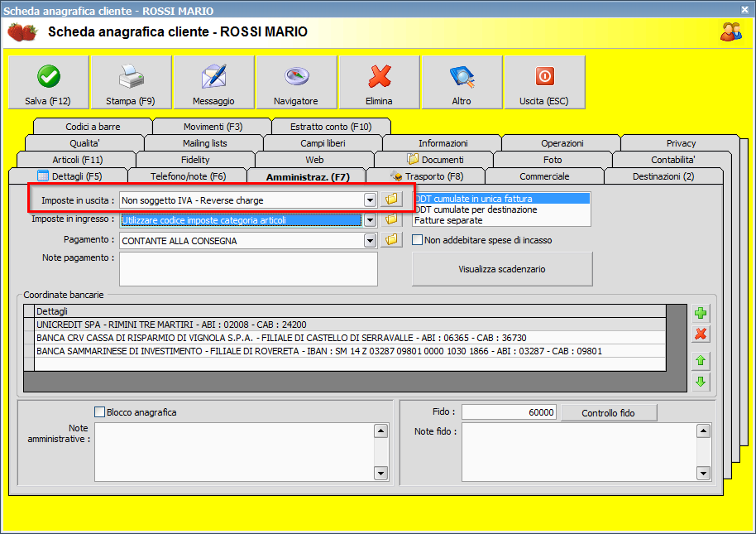Open the Operazioni tab
The height and width of the screenshot is (534, 756).
click(x=562, y=143)
